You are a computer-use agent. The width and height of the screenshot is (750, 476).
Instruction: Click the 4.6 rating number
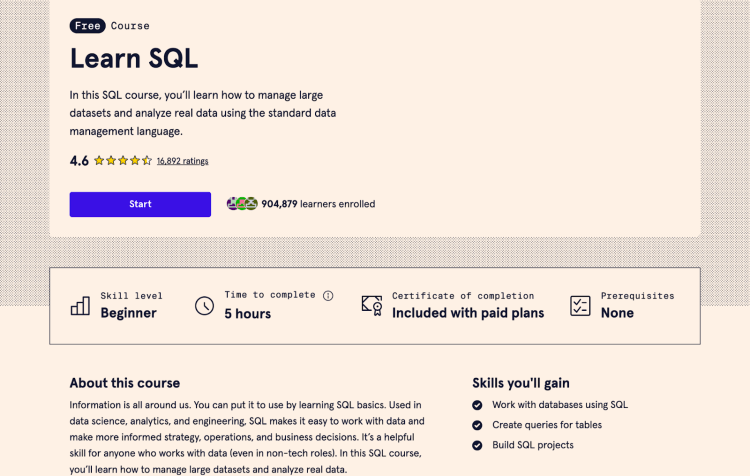79,161
